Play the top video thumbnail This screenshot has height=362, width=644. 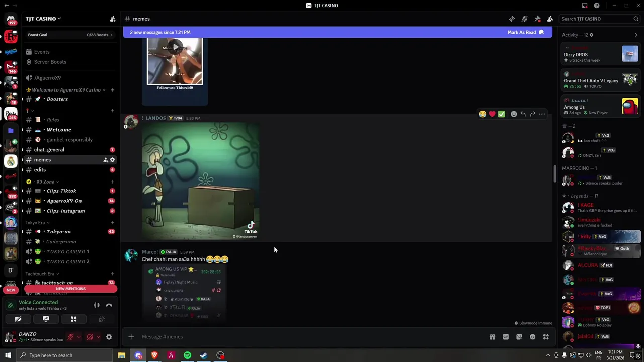[175, 48]
